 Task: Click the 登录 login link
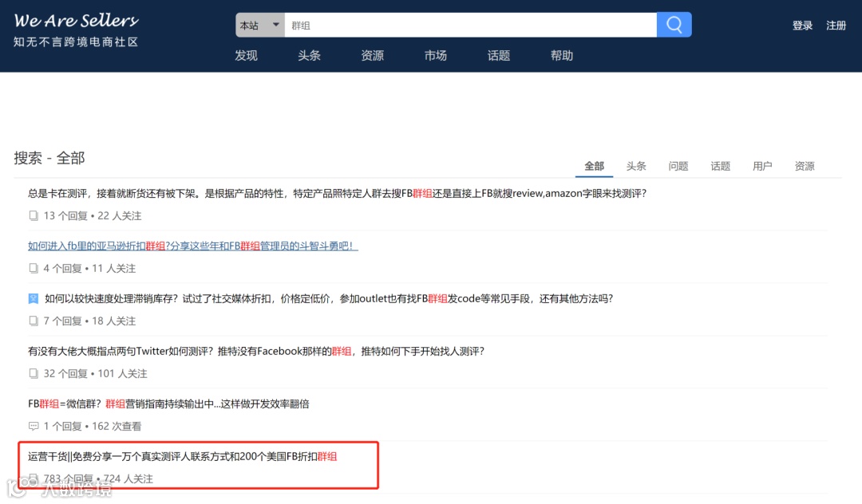click(802, 26)
